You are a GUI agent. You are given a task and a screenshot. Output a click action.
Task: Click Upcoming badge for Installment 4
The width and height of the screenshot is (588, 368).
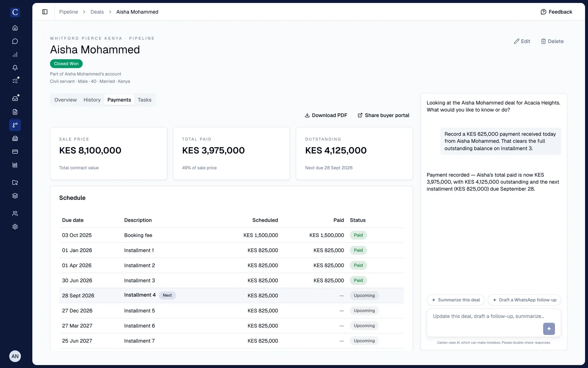pos(364,296)
